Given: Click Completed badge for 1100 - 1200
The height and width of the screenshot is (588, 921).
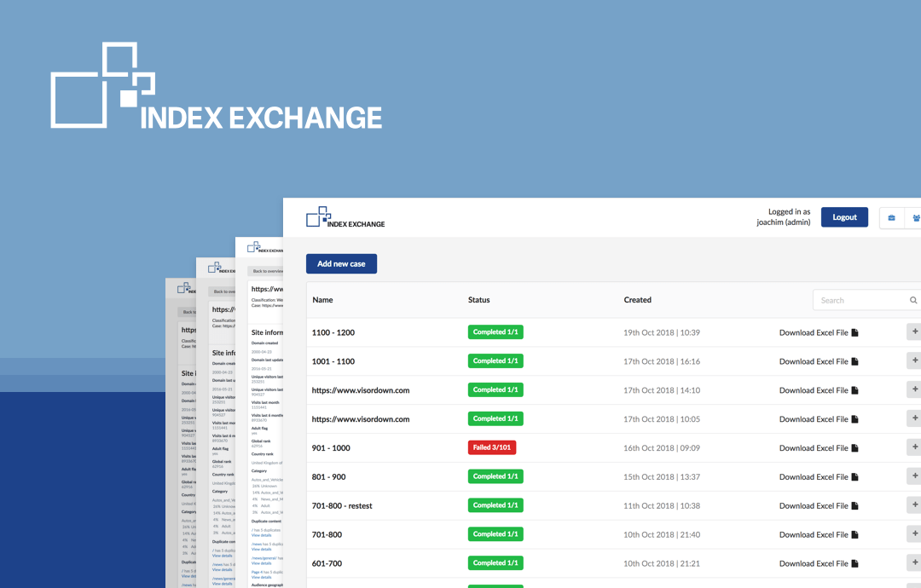Looking at the screenshot, I should point(495,332).
